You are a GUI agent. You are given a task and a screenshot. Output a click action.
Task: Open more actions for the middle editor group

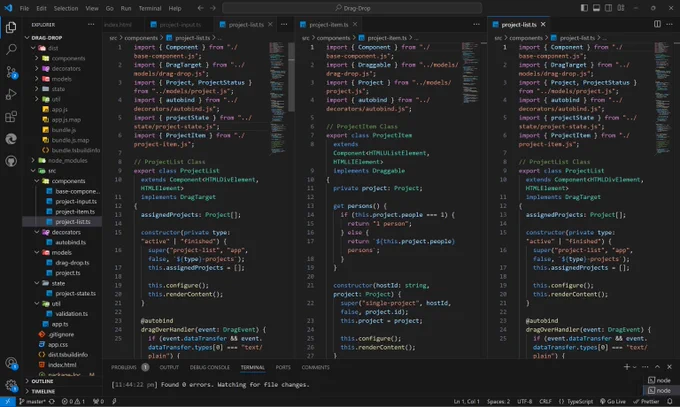[477, 24]
